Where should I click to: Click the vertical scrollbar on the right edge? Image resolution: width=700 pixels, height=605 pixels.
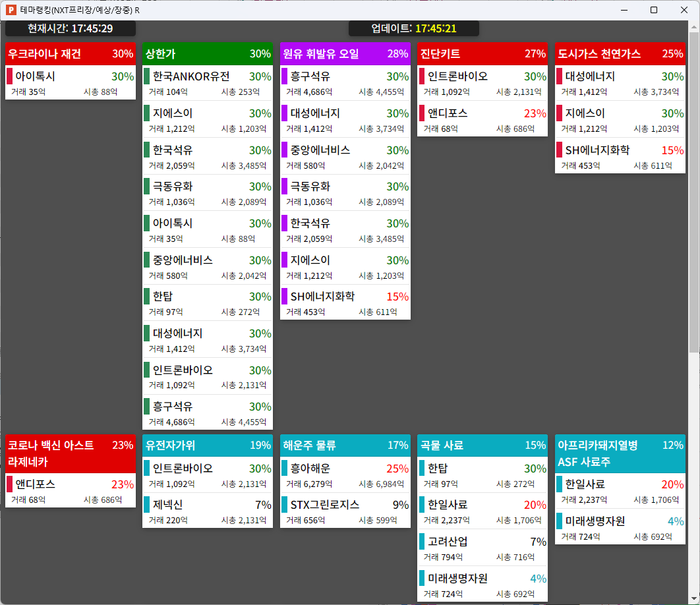coord(695,198)
